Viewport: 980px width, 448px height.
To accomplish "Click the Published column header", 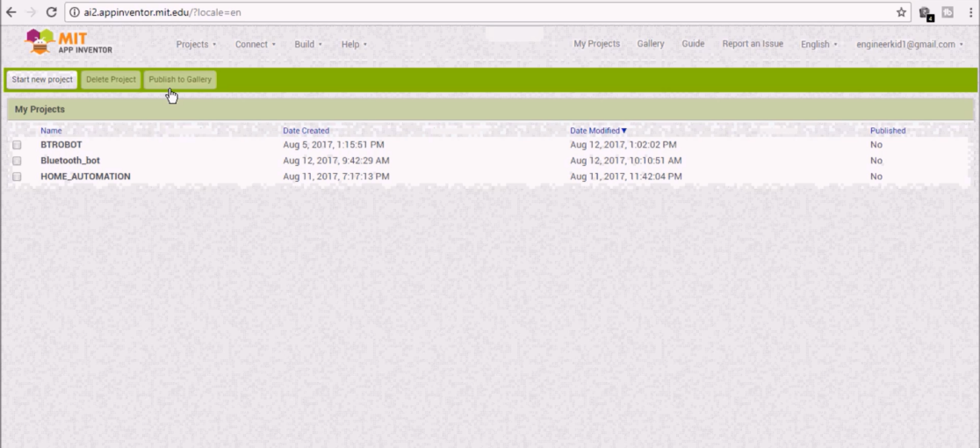I will click(x=888, y=131).
